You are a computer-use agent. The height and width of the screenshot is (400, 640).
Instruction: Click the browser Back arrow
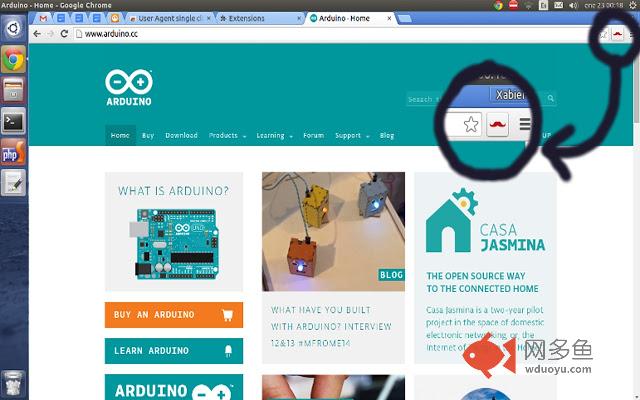click(x=37, y=34)
